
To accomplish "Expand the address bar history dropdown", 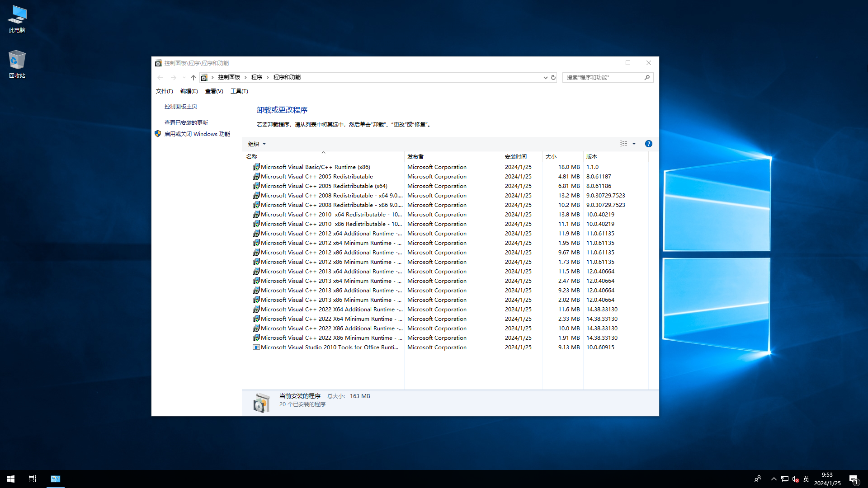I will click(545, 77).
